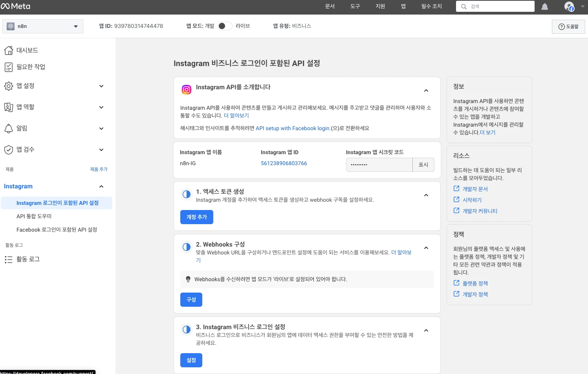
Task: Click the 제품 추가 link
Action: click(99, 169)
